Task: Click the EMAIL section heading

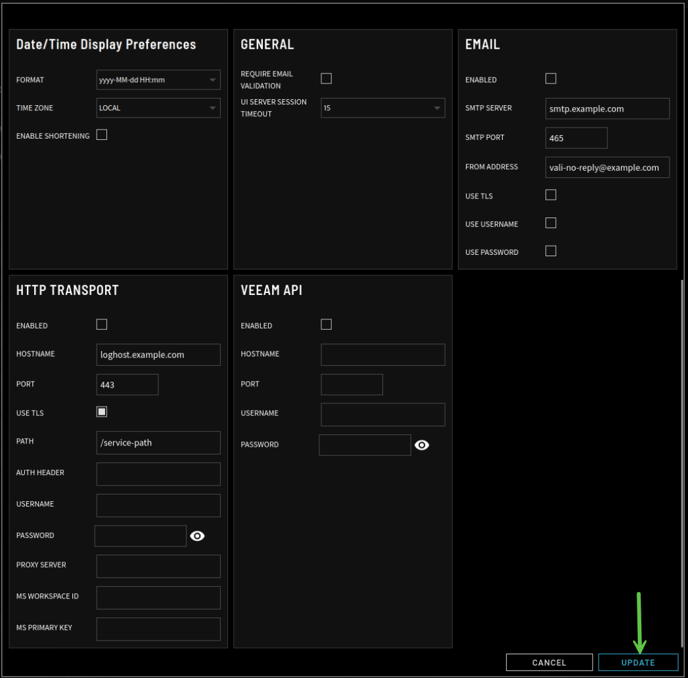Action: 482,44
